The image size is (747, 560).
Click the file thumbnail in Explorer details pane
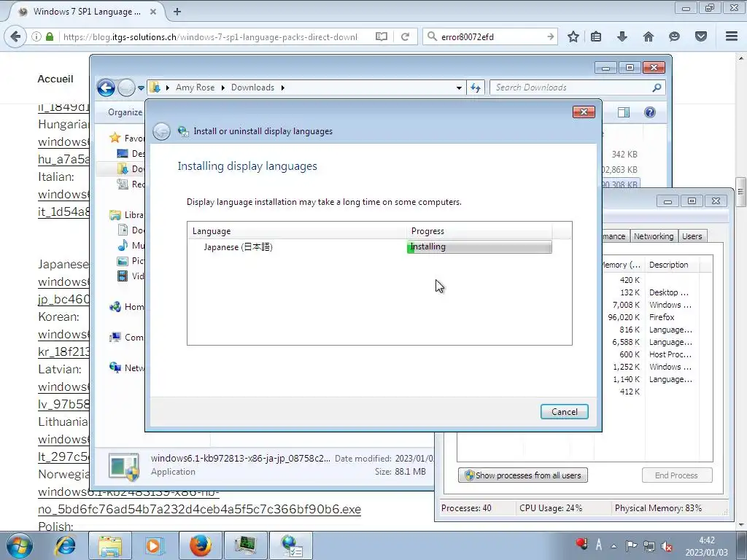point(124,466)
